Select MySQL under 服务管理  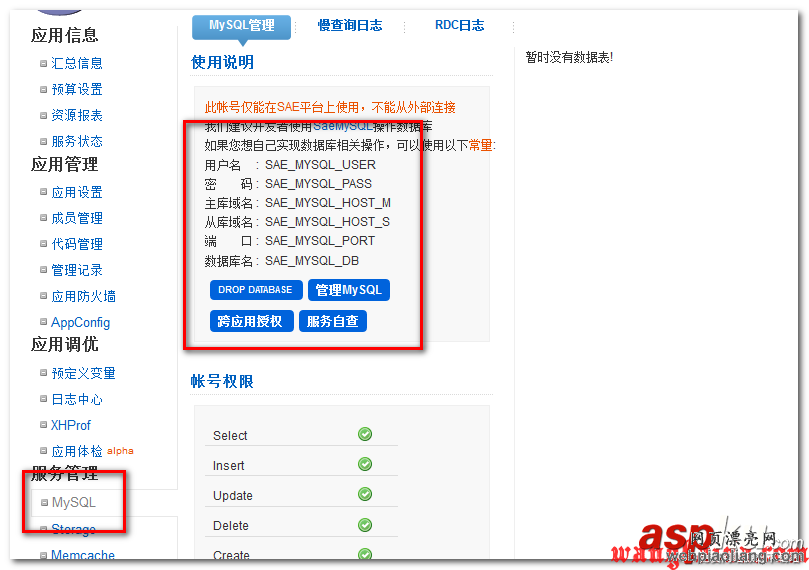(x=74, y=502)
